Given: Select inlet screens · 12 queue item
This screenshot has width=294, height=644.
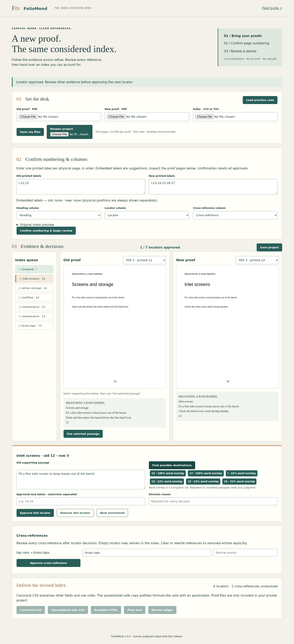Looking at the screenshot, I should point(34,279).
